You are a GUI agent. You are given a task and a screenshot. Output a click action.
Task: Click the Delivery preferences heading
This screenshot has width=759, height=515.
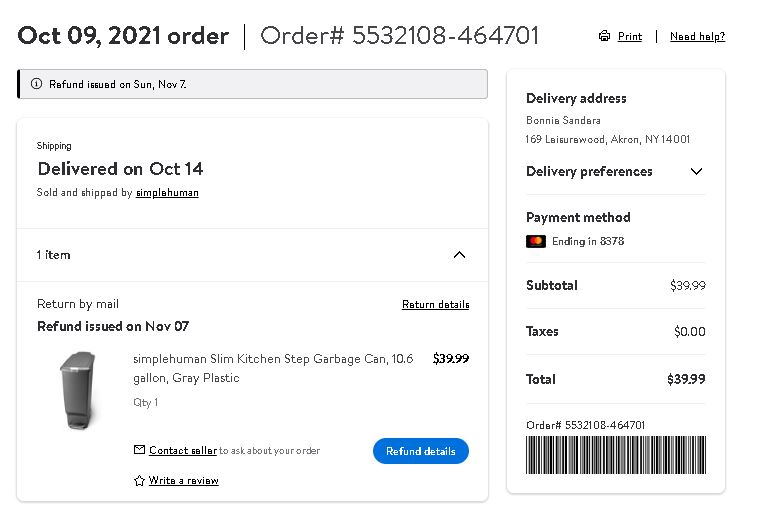tap(589, 171)
